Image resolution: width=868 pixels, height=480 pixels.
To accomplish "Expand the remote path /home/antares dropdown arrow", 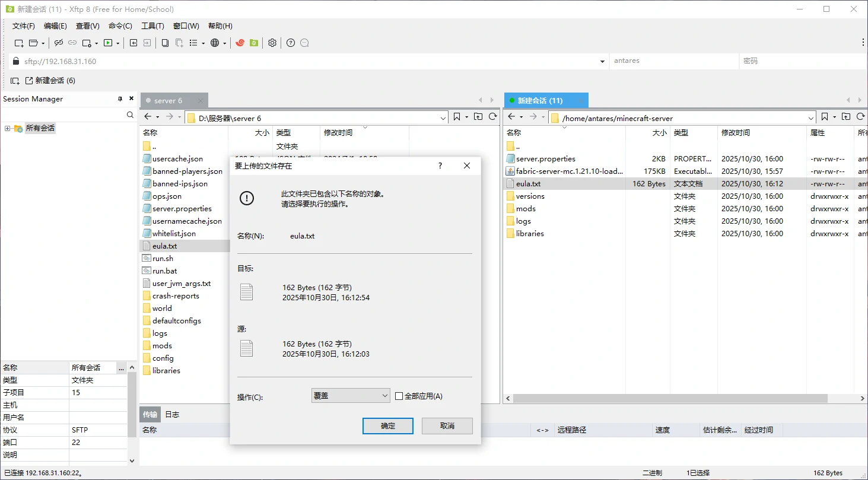I will point(809,118).
